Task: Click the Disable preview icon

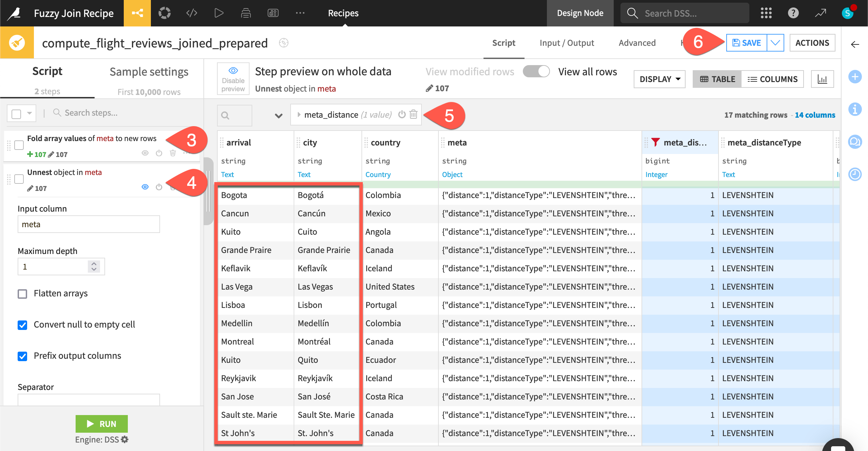Action: [x=233, y=71]
